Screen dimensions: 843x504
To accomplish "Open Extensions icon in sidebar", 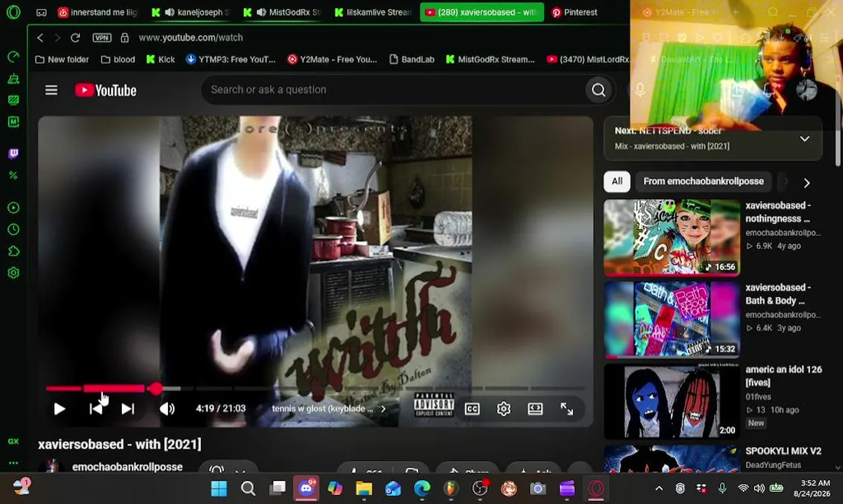I will click(x=13, y=251).
